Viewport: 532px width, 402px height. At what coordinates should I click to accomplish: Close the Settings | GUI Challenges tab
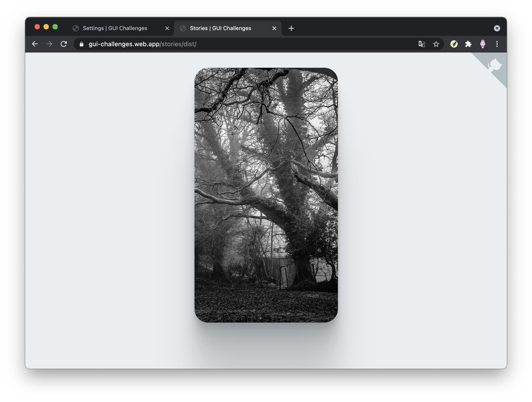pos(167,28)
